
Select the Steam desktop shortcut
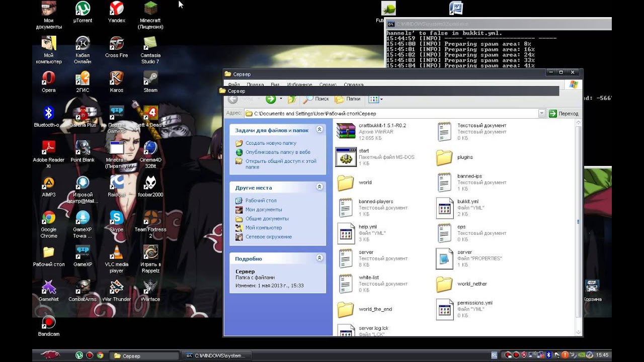coord(150,82)
